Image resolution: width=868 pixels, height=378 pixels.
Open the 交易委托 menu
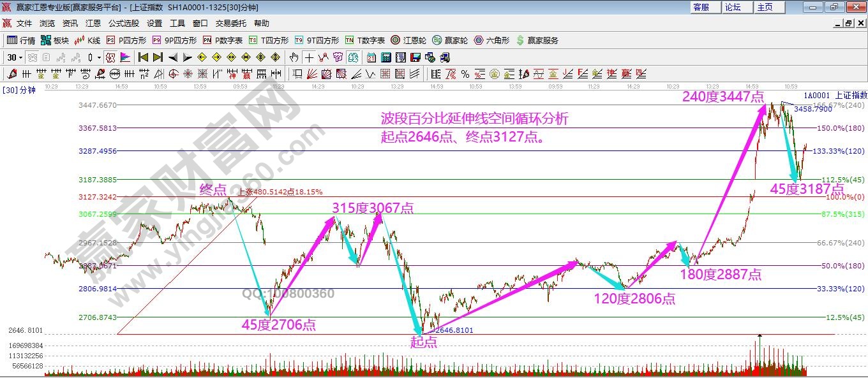point(230,24)
